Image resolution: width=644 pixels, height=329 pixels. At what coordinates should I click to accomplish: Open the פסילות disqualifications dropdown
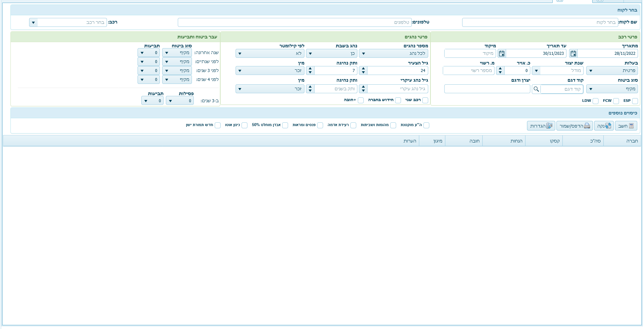[180, 101]
